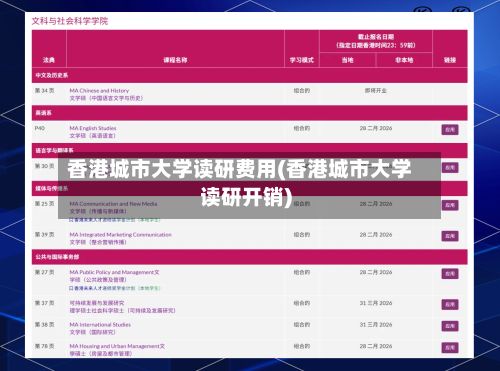Click 组合的 in the Chinese and History row

point(302,91)
